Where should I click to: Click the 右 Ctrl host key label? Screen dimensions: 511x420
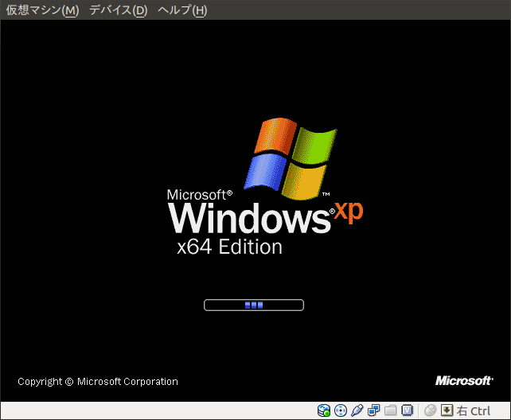474,411
